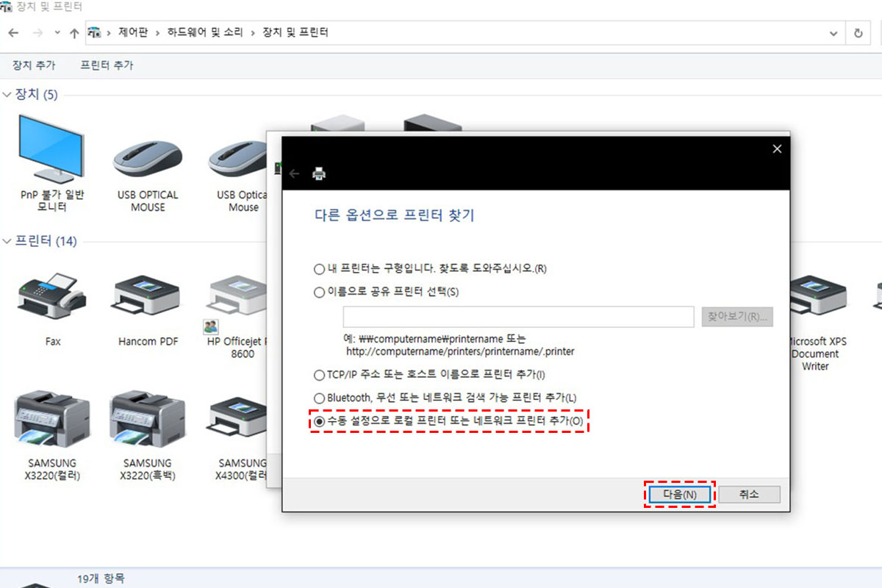Click 장치 및 프린터 breadcrumb item

tap(295, 33)
